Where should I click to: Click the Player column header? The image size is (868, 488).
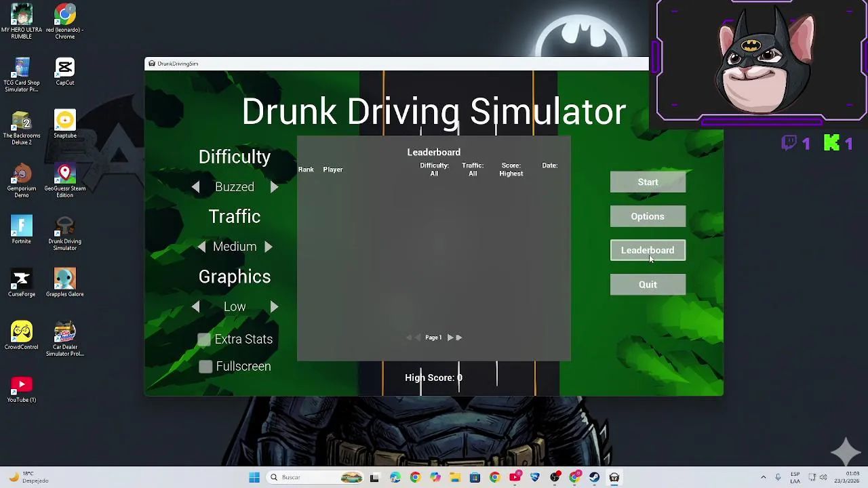pyautogui.click(x=333, y=169)
